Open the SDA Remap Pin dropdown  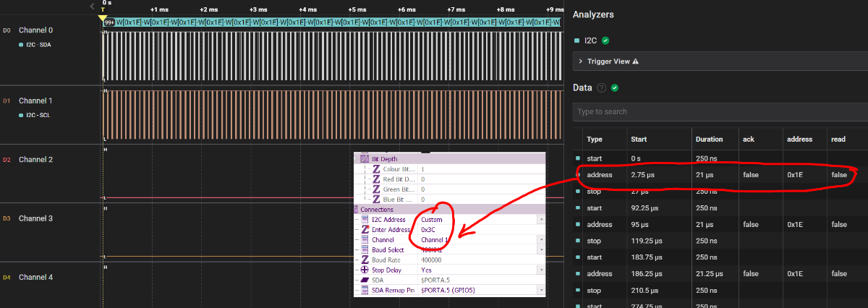tap(541, 290)
